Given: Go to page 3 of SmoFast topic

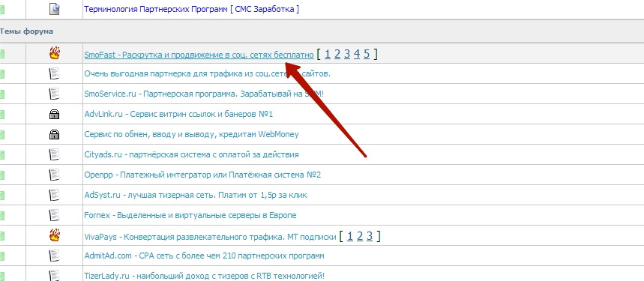Looking at the screenshot, I should [347, 54].
